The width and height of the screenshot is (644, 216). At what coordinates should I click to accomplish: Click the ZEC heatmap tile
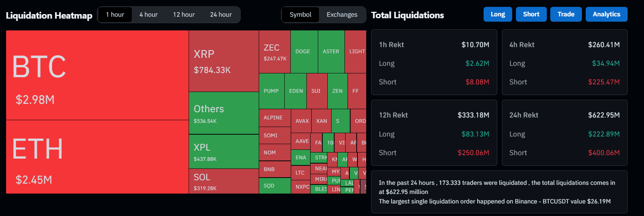point(275,52)
